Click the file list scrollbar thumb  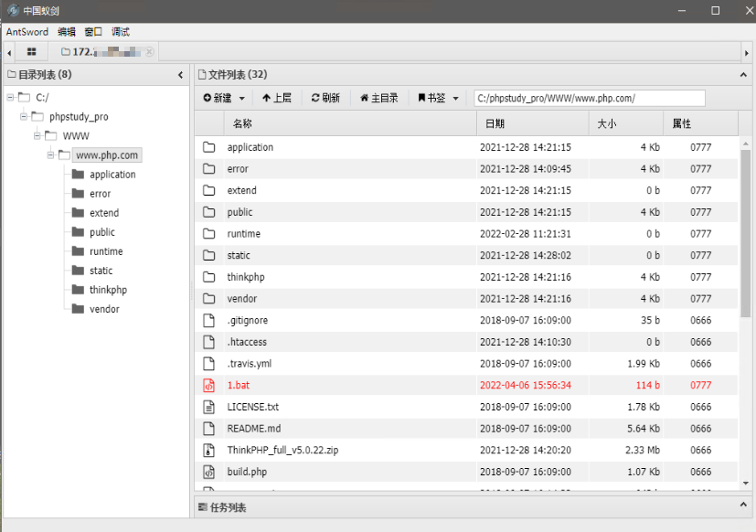click(x=745, y=233)
